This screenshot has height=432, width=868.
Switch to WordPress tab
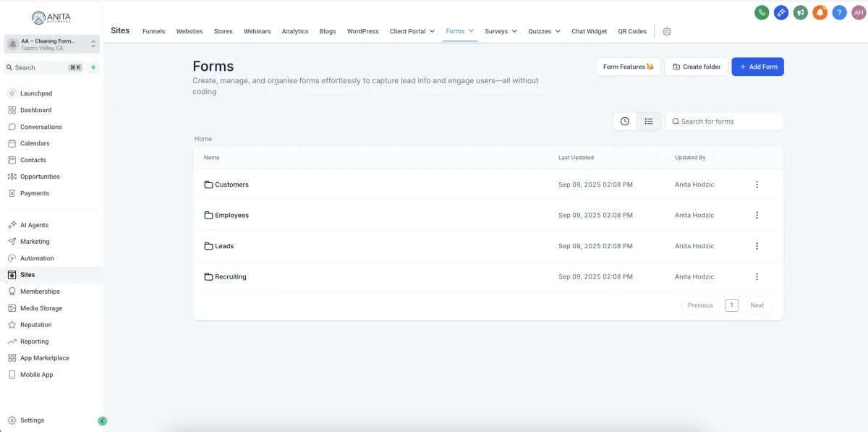coord(362,31)
